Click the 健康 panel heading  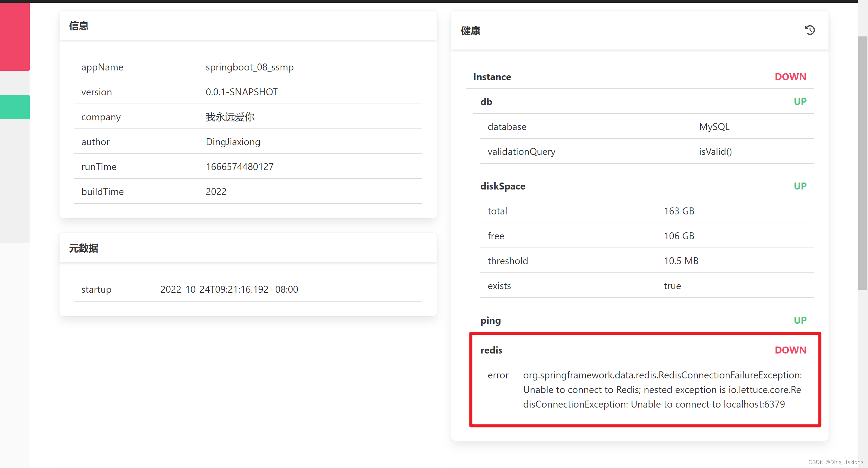coord(471,31)
